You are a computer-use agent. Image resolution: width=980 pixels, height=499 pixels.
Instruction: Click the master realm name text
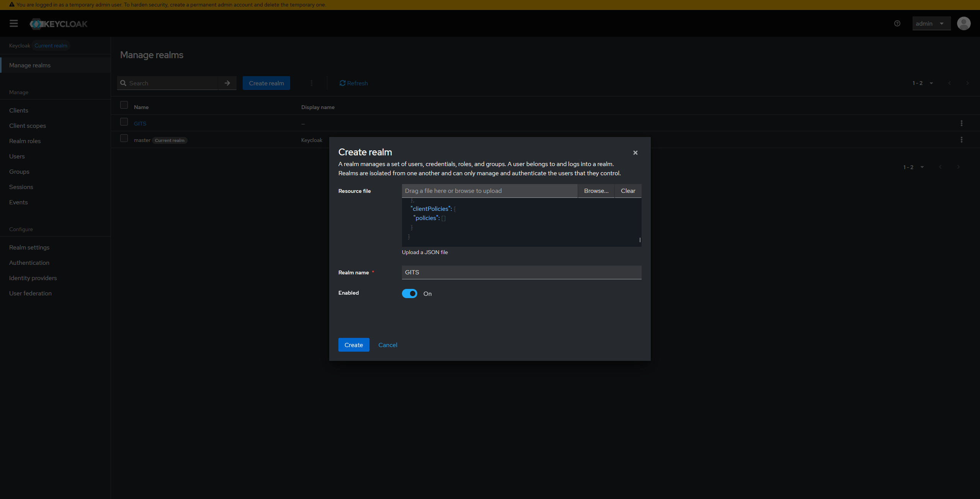(x=142, y=140)
